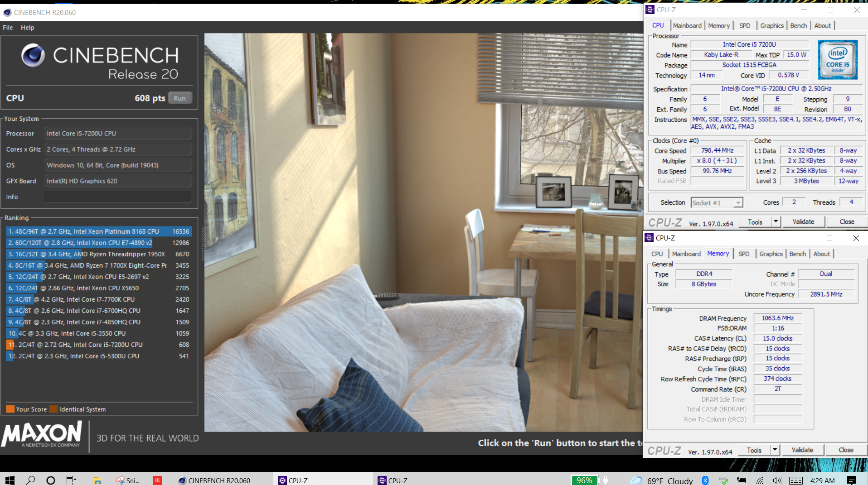Select ranking row AMD Ryzen Threadripper 1950X
This screenshot has height=485, width=868.
pos(99,254)
